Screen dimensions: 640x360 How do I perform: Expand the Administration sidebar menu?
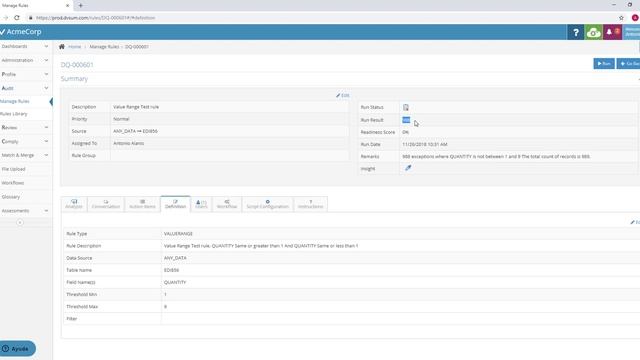point(25,60)
